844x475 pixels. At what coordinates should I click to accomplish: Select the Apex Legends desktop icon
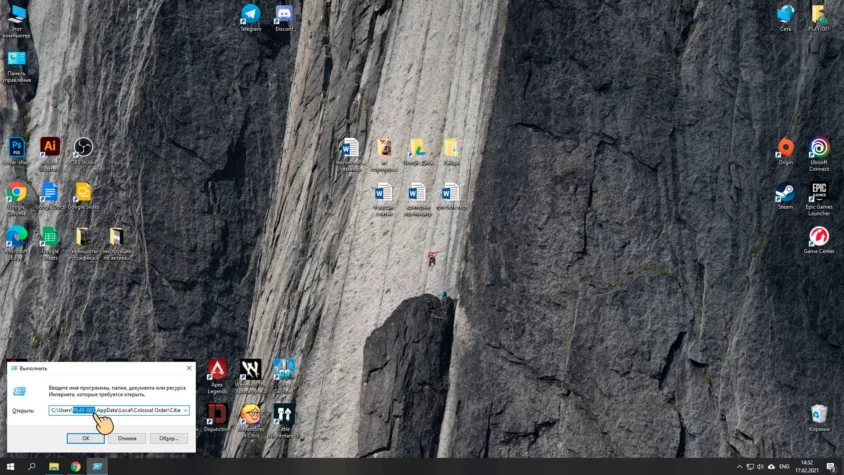tap(217, 370)
